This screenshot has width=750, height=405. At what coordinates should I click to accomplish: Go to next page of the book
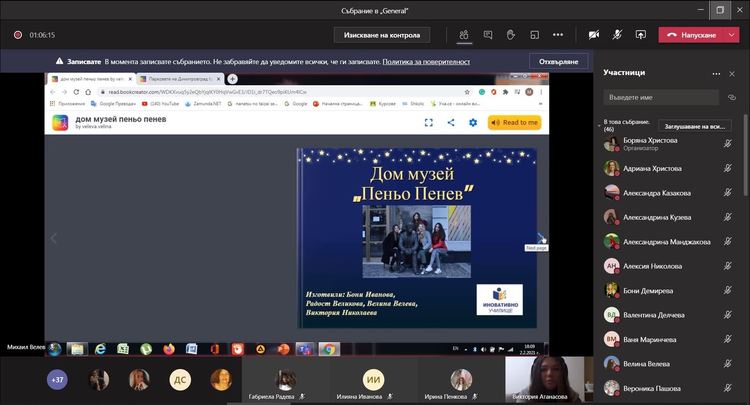click(541, 238)
